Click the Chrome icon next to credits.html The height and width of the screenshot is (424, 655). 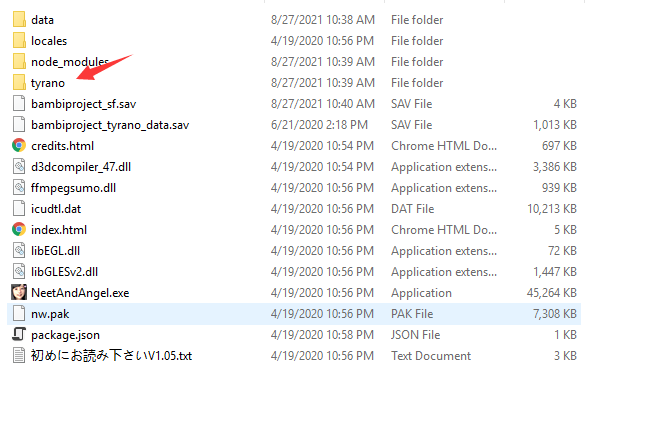(x=19, y=145)
